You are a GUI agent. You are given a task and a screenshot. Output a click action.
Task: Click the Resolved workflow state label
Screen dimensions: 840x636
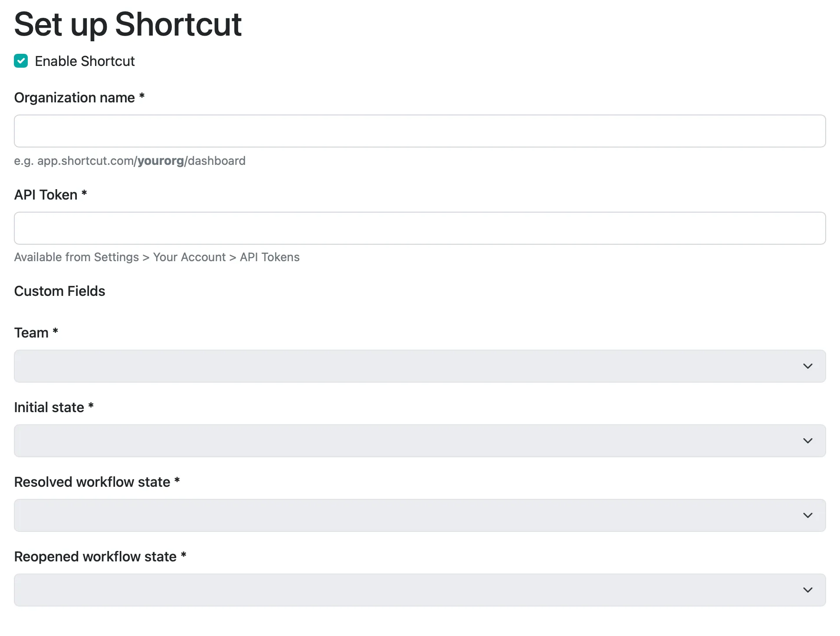pyautogui.click(x=92, y=482)
